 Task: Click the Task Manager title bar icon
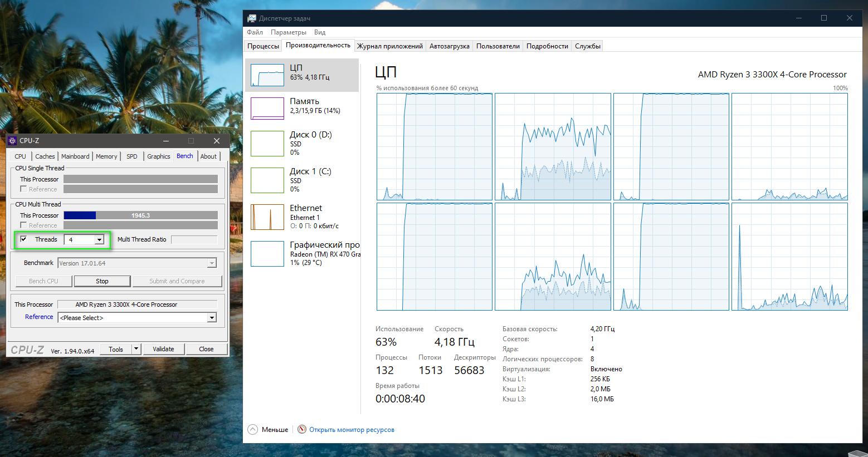tap(252, 18)
